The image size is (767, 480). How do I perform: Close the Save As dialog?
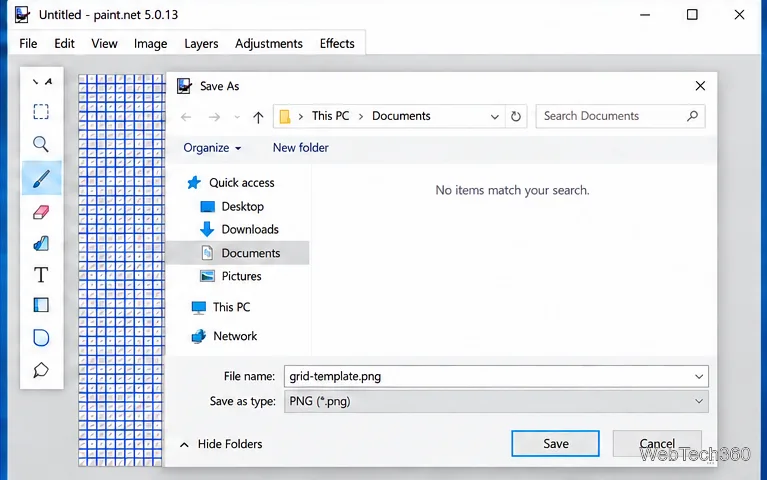[700, 86]
